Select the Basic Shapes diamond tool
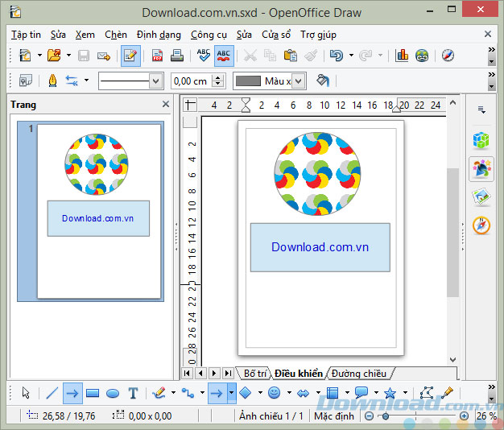The height and width of the screenshot is (430, 504). [x=246, y=393]
